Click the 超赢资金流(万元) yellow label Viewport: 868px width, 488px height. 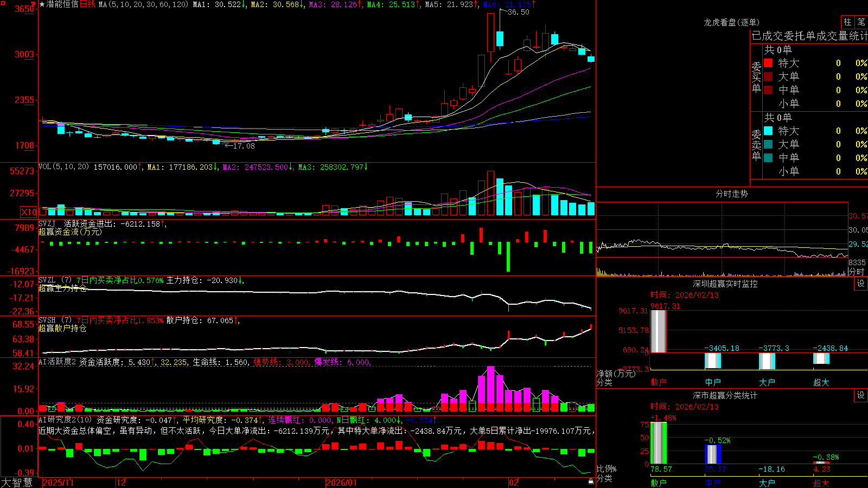point(70,232)
